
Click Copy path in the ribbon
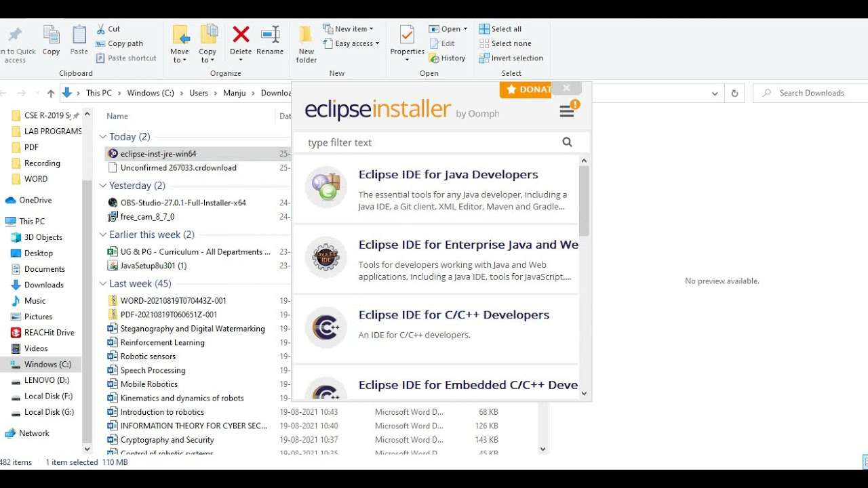pyautogui.click(x=119, y=43)
